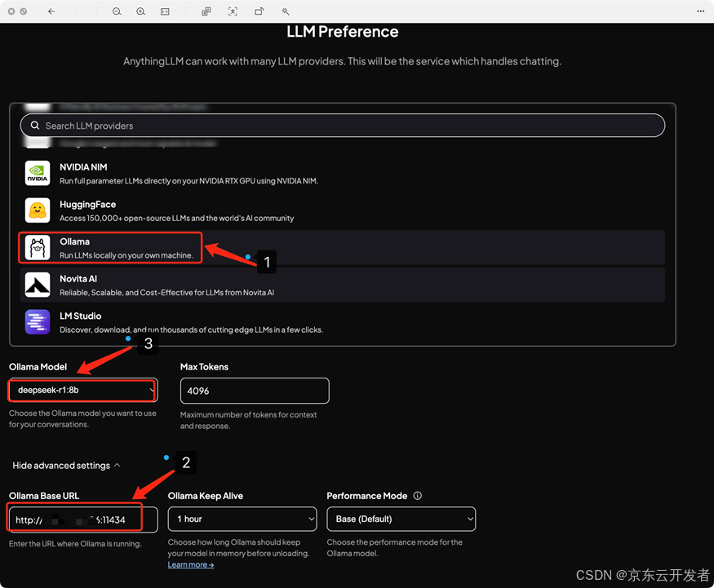Select the Novita AI provider
The width and height of the screenshot is (714, 588).
pos(343,285)
